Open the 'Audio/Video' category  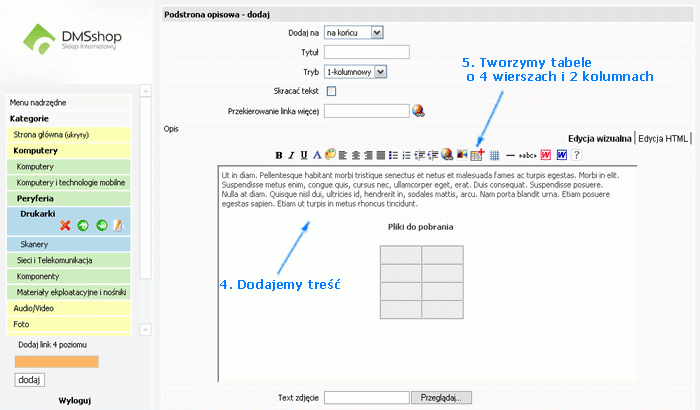[x=69, y=308]
